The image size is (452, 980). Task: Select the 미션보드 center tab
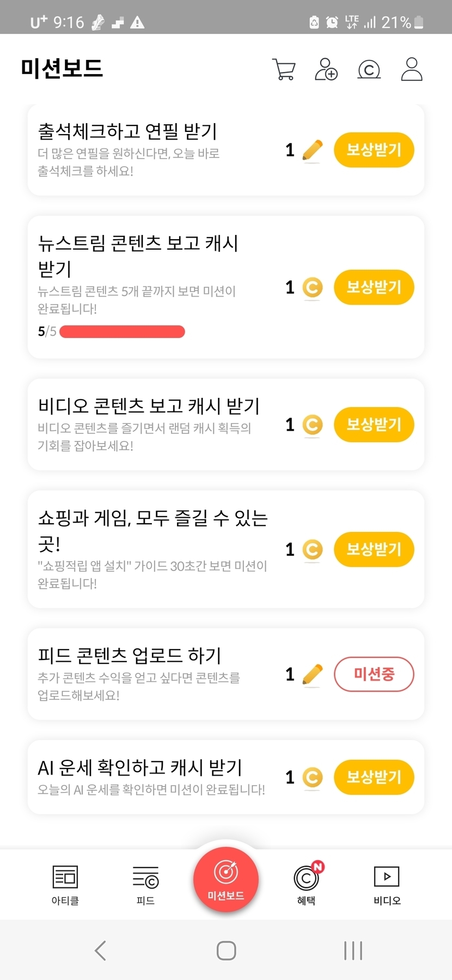click(226, 879)
